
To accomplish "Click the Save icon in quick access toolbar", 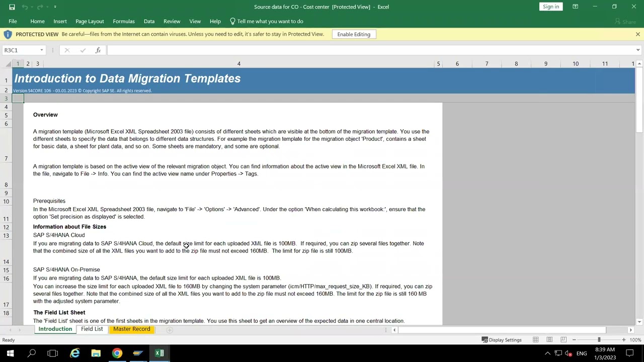I will tap(12, 7).
